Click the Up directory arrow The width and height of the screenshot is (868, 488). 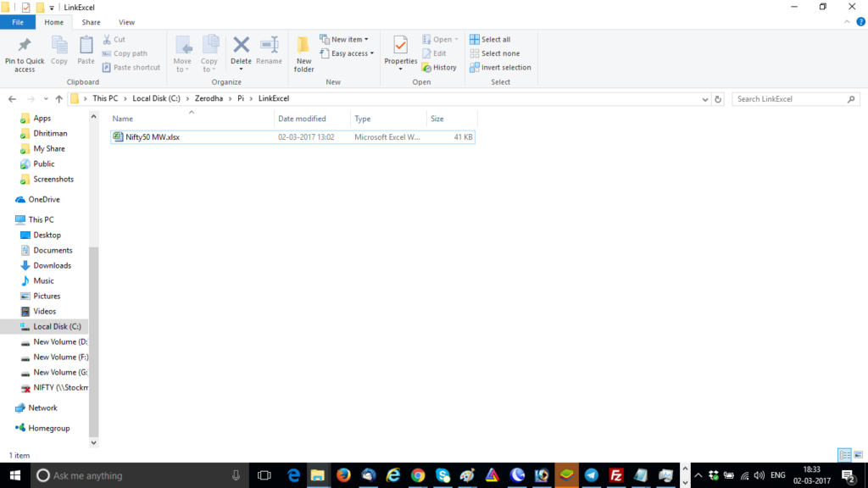[x=58, y=99]
